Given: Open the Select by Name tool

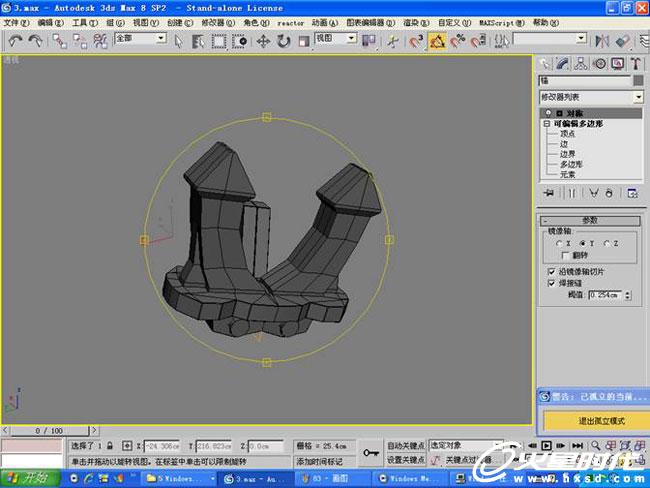Looking at the screenshot, I should tap(198, 41).
